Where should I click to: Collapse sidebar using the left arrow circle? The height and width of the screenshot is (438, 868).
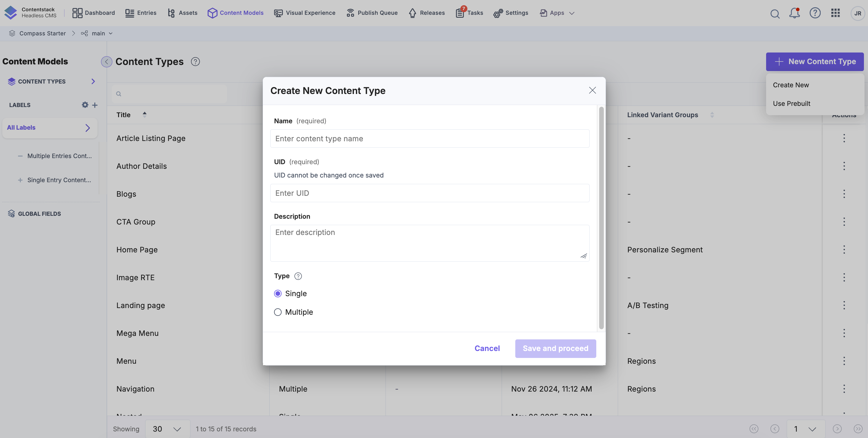[107, 61]
